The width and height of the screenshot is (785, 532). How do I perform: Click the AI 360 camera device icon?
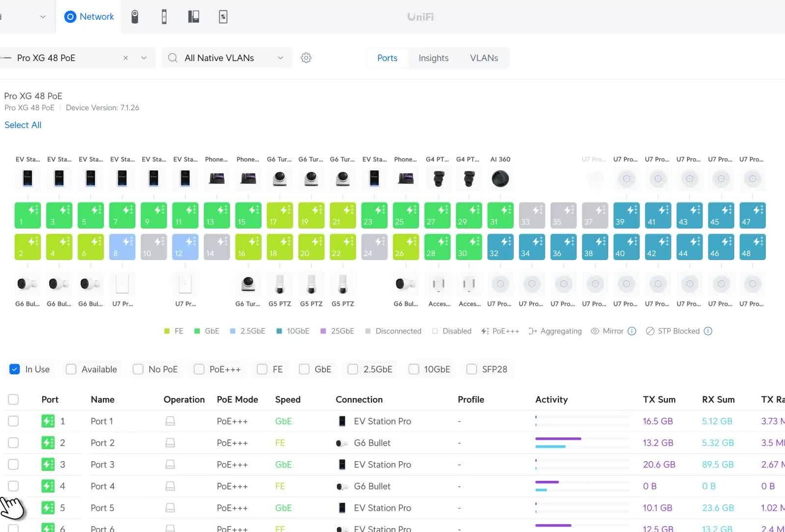click(500, 179)
